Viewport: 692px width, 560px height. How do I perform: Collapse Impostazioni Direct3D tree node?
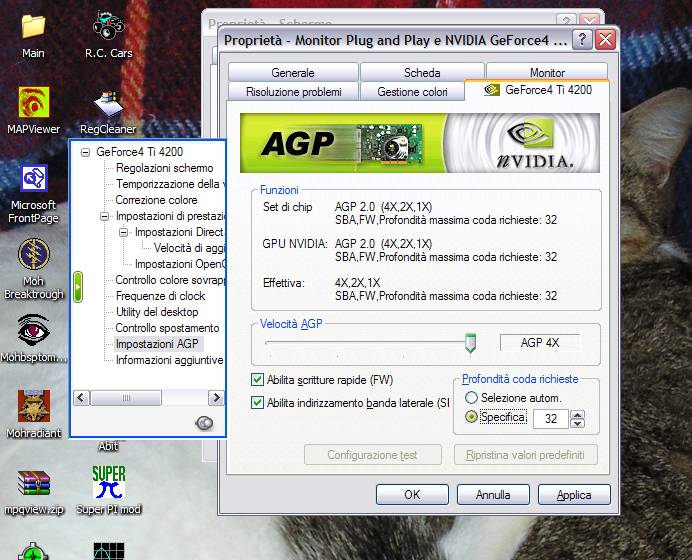pos(124,232)
